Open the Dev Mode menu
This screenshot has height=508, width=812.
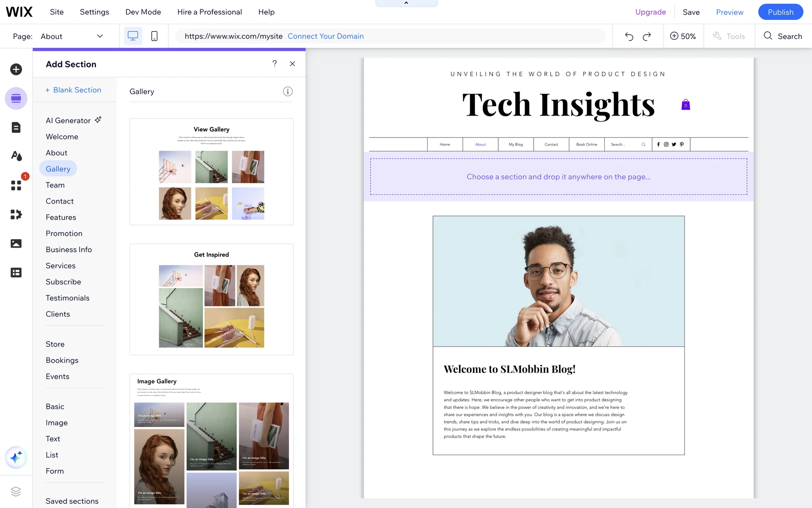coord(143,12)
